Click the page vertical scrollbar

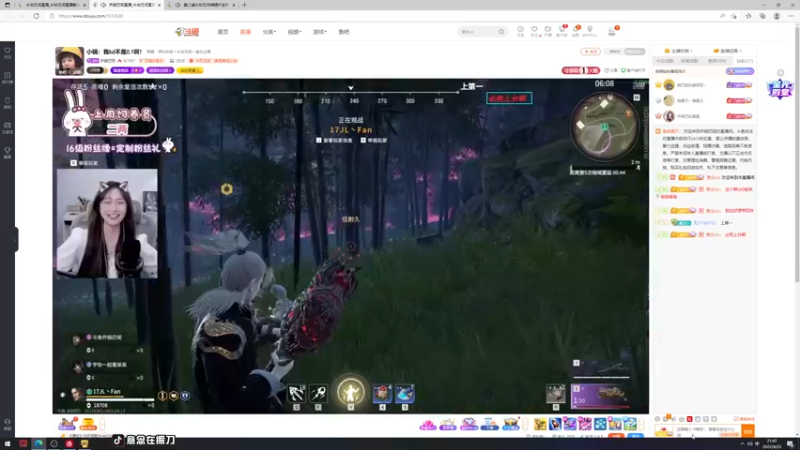point(797,153)
